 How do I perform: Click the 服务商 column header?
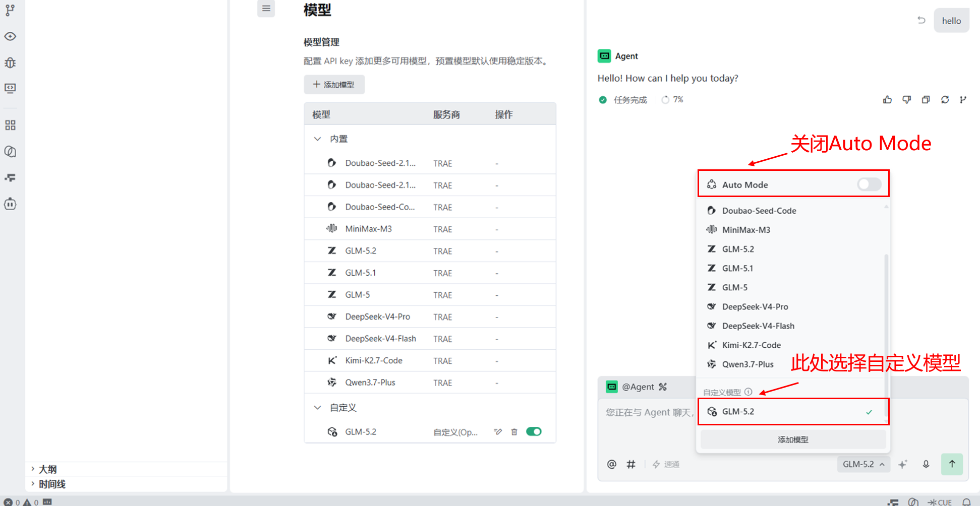[446, 114]
